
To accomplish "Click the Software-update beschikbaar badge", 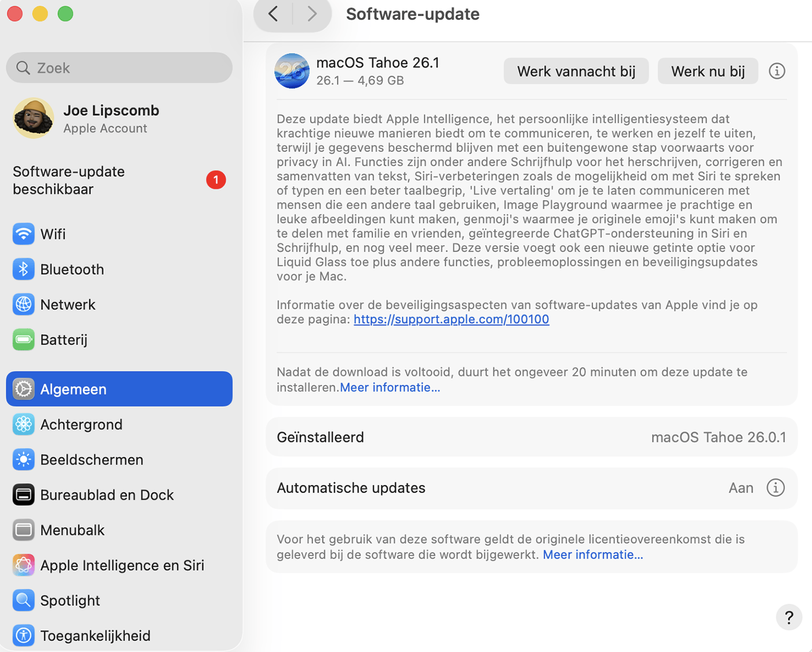I will click(216, 180).
